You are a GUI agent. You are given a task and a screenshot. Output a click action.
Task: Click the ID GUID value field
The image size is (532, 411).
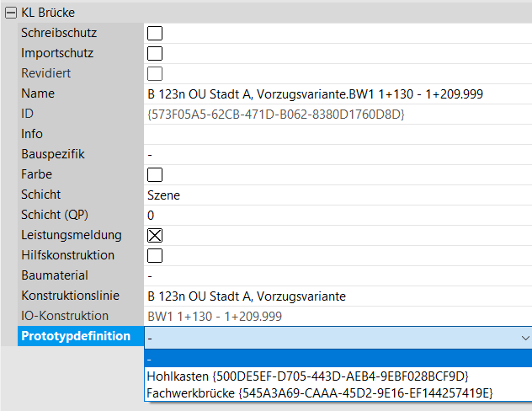click(x=275, y=114)
